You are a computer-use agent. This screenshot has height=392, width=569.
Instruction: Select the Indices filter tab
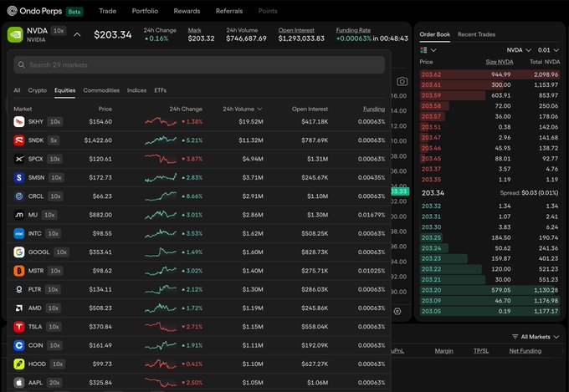[x=136, y=90]
